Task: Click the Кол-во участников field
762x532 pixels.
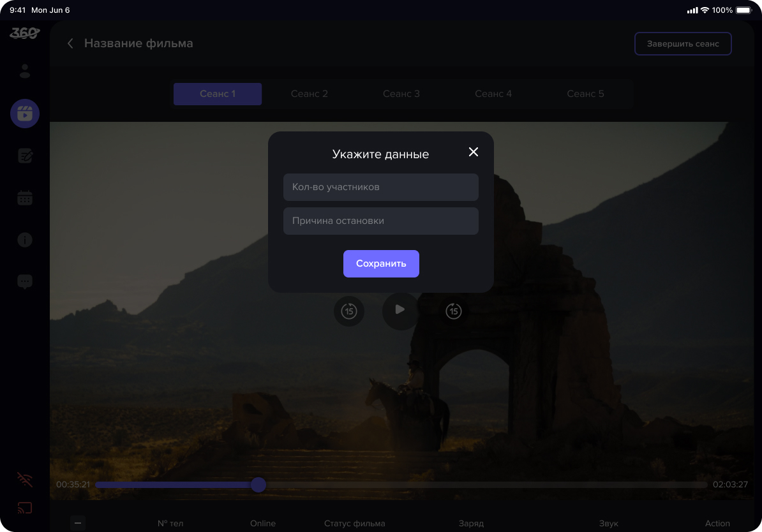Action: tap(380, 187)
